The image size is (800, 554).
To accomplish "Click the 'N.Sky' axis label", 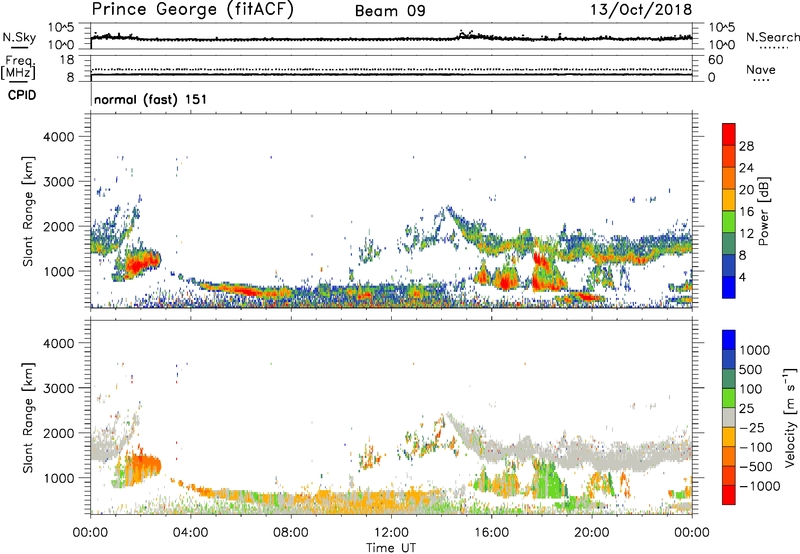I will point(19,37).
